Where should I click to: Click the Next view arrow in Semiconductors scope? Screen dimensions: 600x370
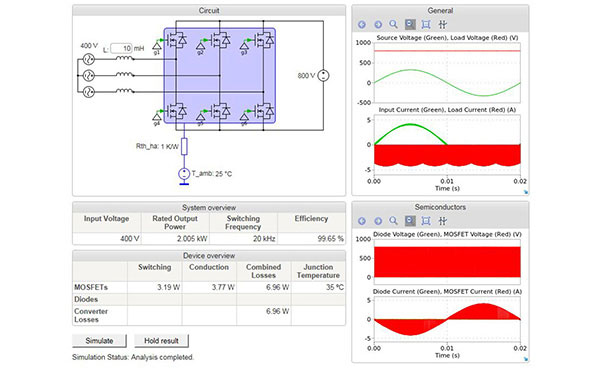378,221
